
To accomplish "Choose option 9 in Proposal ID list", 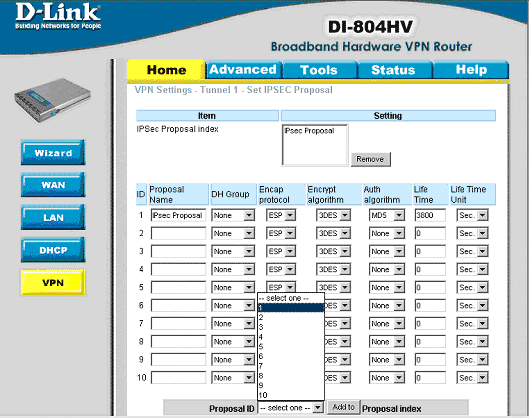I will click(x=291, y=385).
